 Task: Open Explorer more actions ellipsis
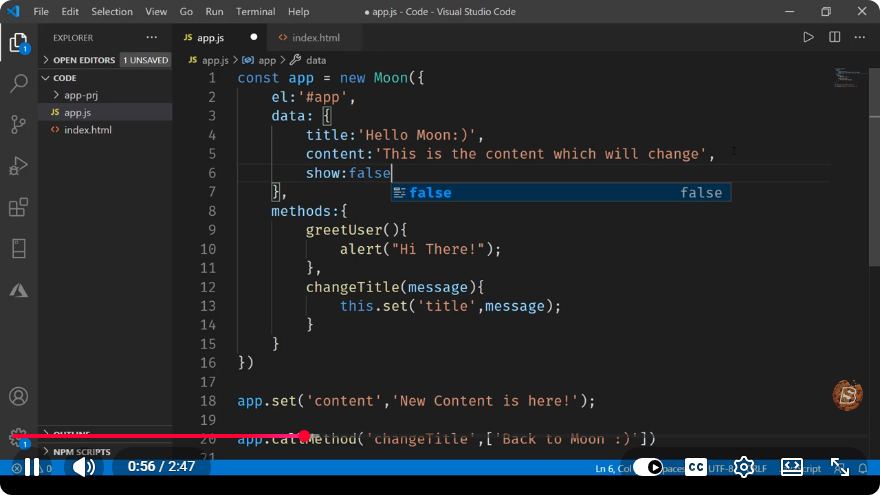click(x=152, y=38)
